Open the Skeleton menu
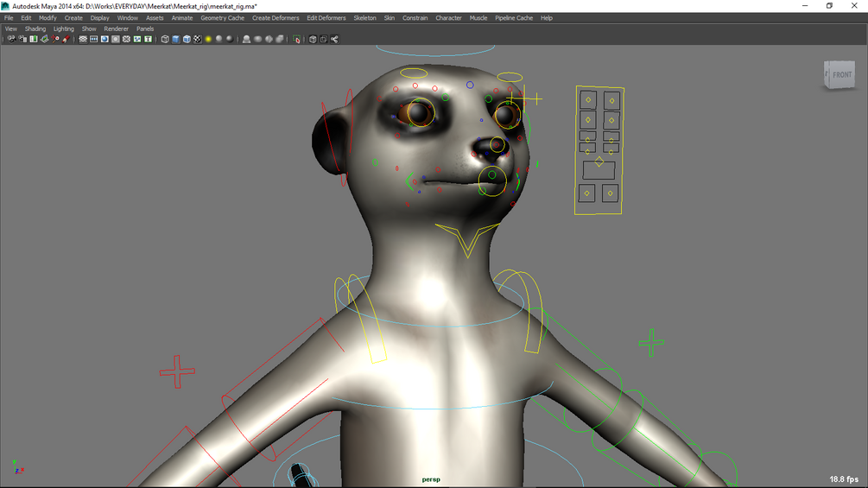This screenshot has height=488, width=868. [x=364, y=17]
